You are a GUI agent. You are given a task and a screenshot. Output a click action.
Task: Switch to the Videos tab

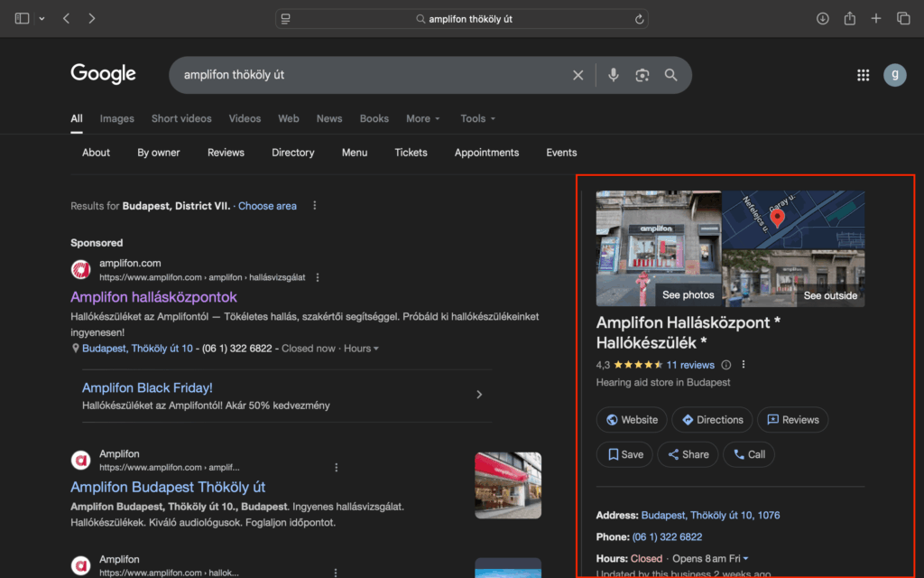245,118
